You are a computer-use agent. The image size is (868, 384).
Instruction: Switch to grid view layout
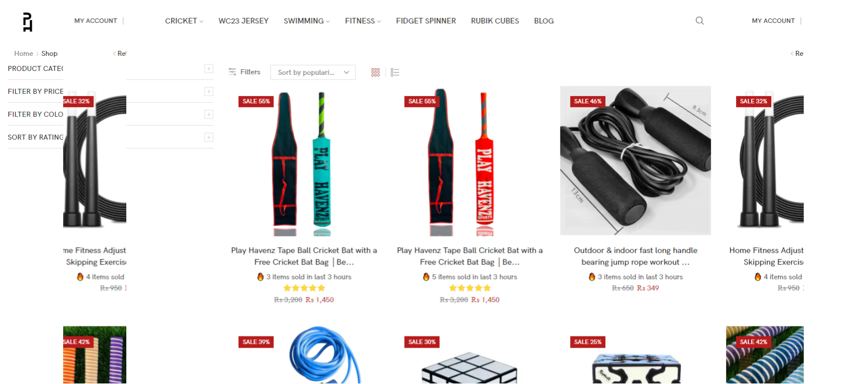(376, 72)
